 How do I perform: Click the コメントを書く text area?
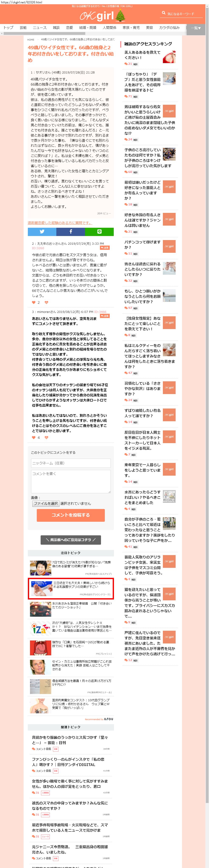coord(71,482)
